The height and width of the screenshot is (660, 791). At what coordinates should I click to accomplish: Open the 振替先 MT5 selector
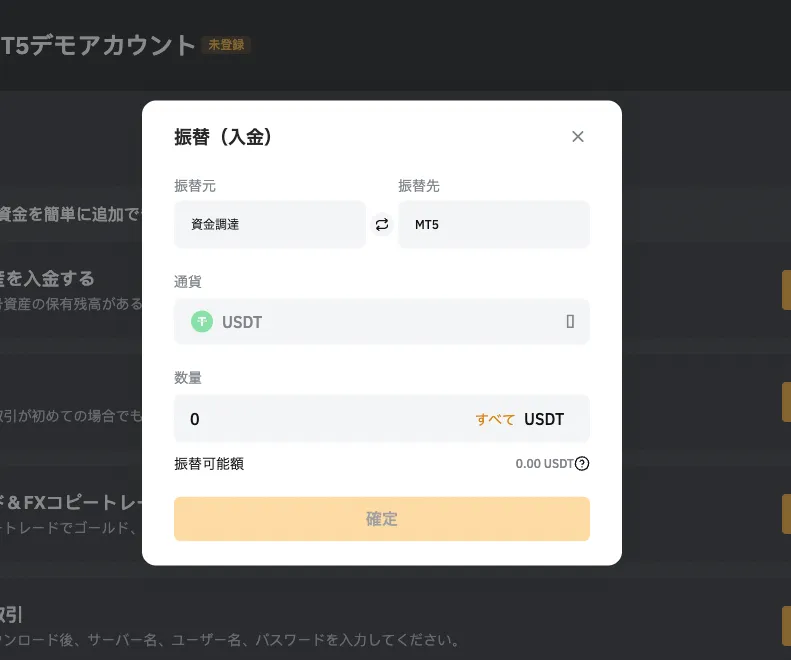point(494,225)
